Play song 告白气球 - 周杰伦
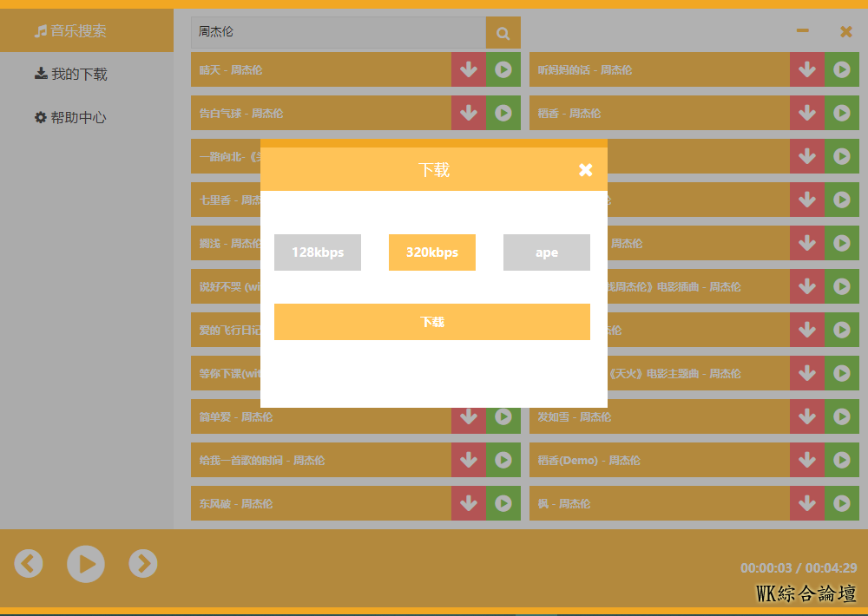868x616 pixels. click(503, 113)
